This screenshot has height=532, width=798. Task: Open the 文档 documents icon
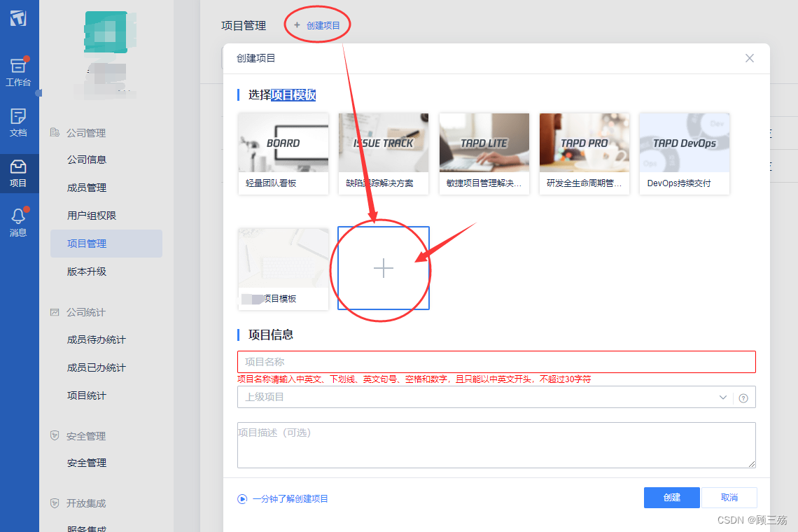[x=18, y=122]
